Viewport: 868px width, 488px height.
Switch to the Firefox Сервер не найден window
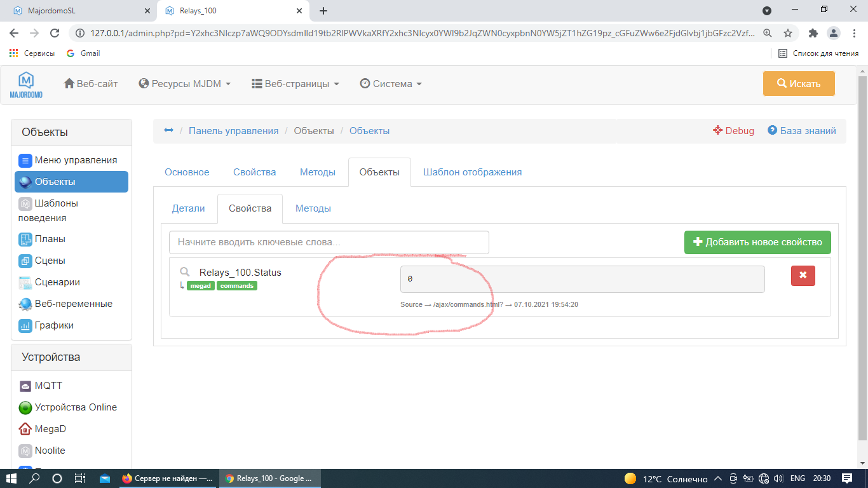click(x=168, y=478)
